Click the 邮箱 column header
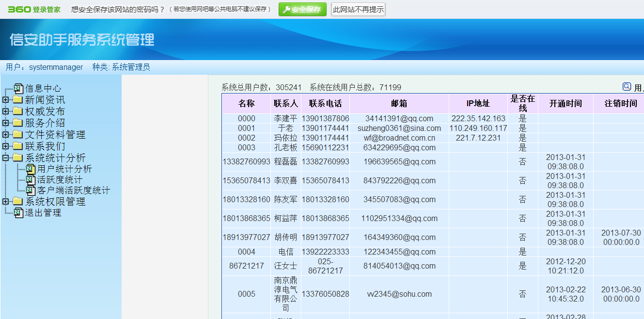 tap(399, 104)
